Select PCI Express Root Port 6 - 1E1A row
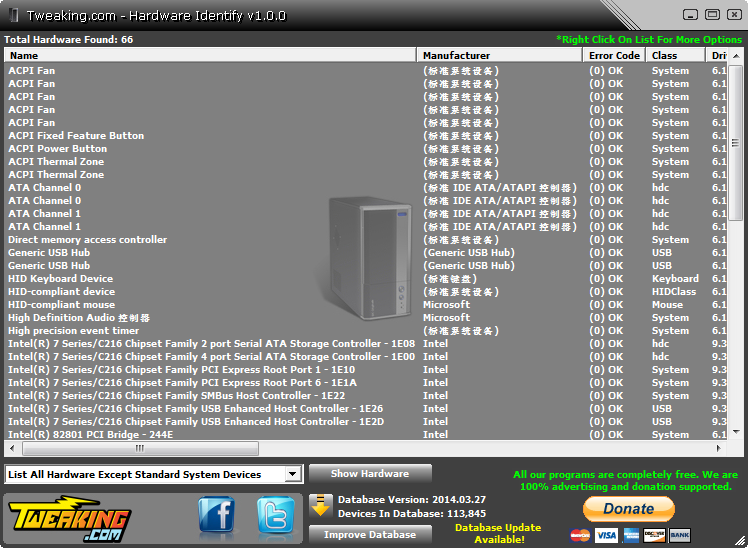Image resolution: width=748 pixels, height=548 pixels. click(x=367, y=383)
